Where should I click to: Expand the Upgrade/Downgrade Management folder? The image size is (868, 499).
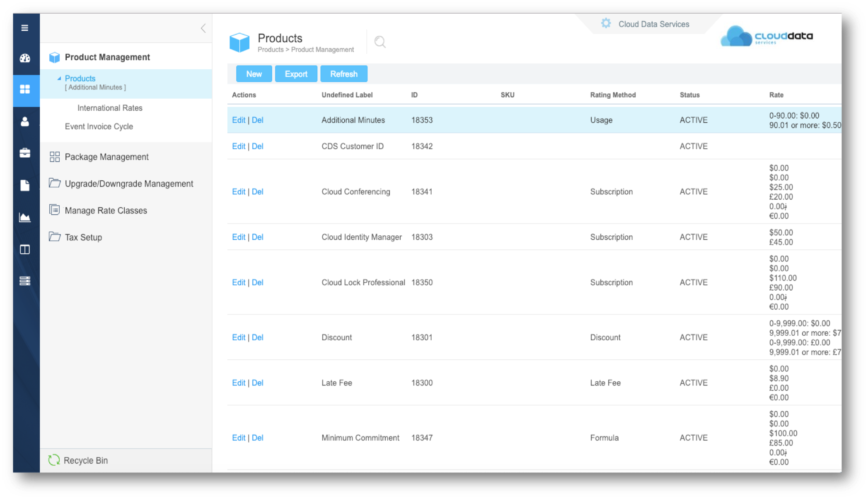click(x=128, y=183)
